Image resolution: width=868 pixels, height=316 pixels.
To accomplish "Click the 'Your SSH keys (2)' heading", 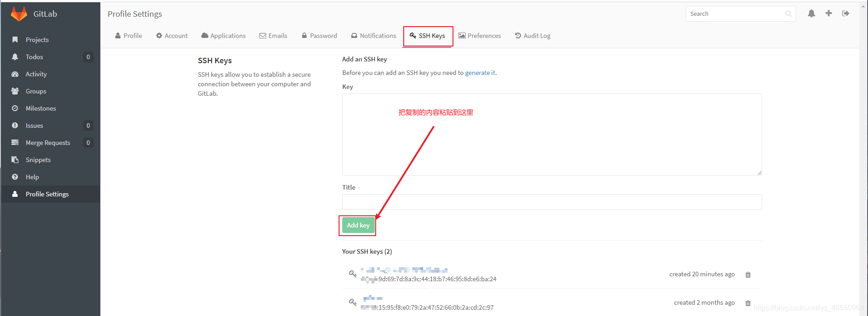I will click(x=367, y=251).
